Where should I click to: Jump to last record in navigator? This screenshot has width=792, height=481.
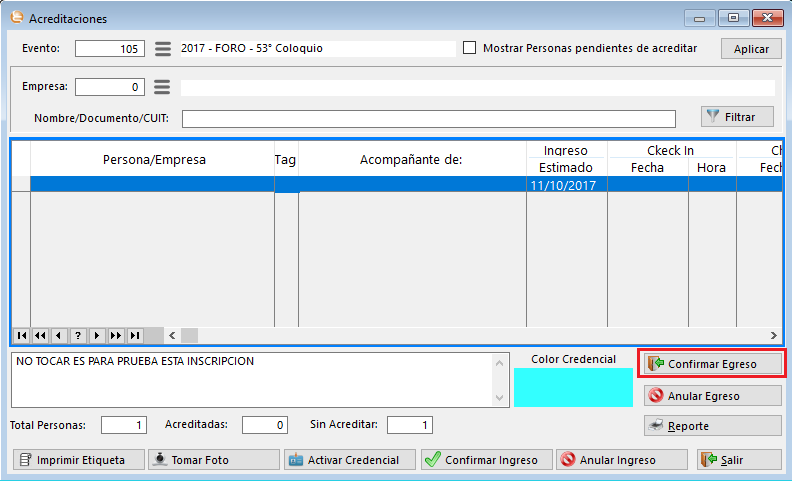pos(135,335)
